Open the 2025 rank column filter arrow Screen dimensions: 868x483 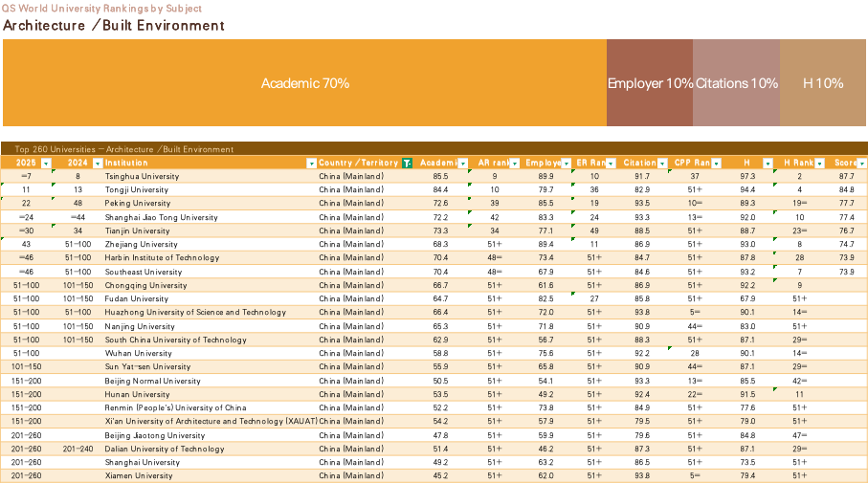coord(46,163)
